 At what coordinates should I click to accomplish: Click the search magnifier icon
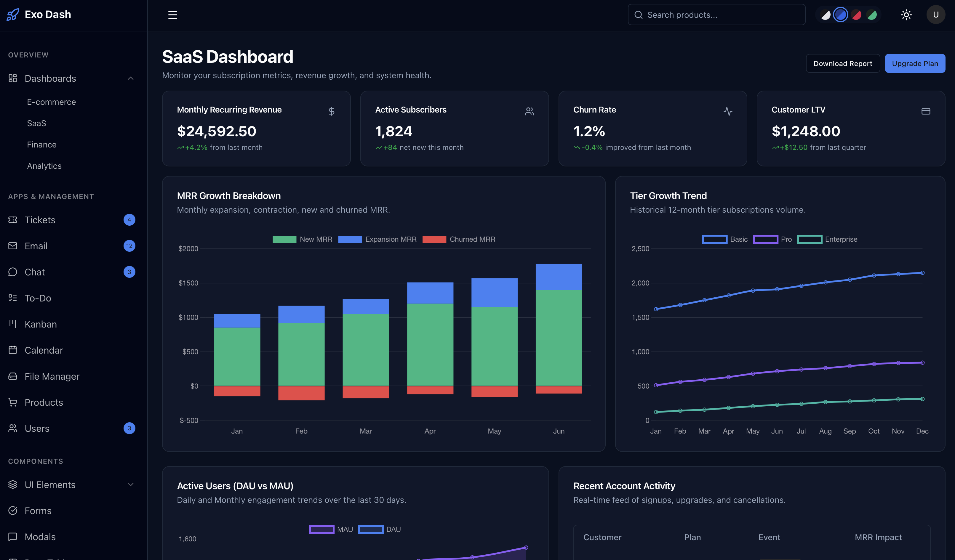point(639,15)
